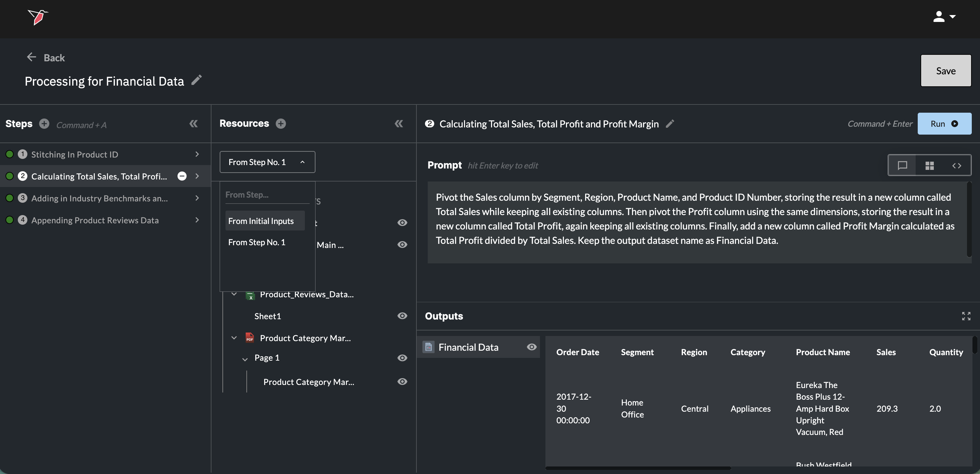Switch prompt view to grid layout
Screen dimensions: 980x474
929,165
